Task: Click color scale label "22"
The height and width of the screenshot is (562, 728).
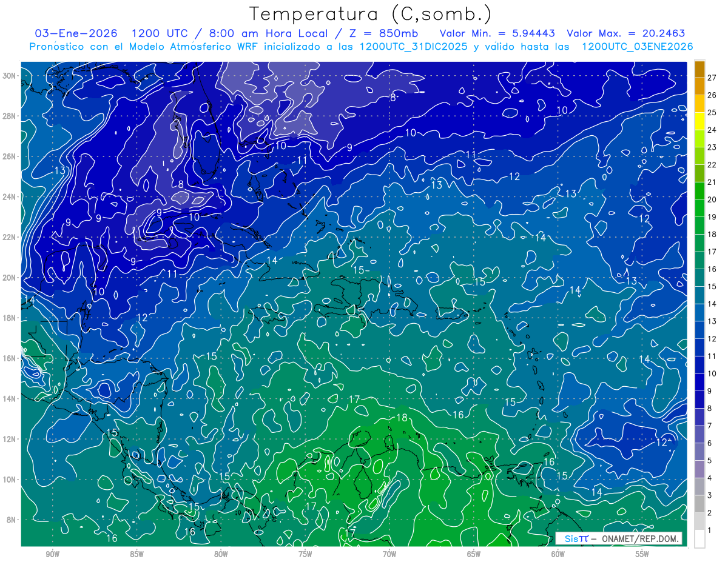Action: [x=712, y=164]
